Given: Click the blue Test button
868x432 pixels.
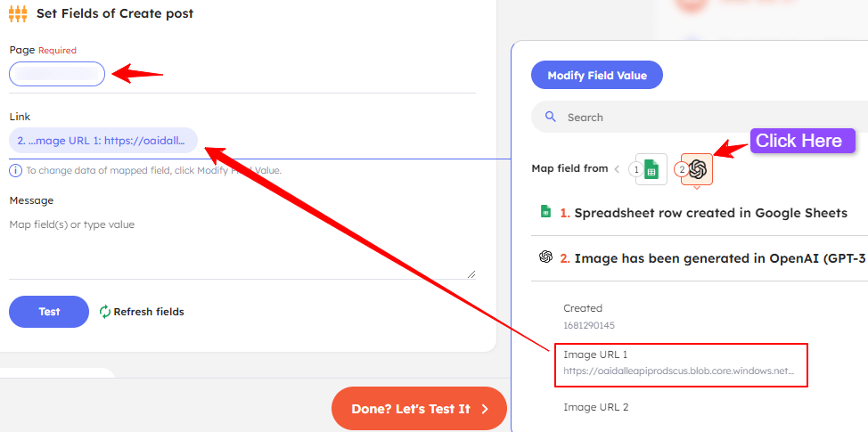Looking at the screenshot, I should (49, 312).
